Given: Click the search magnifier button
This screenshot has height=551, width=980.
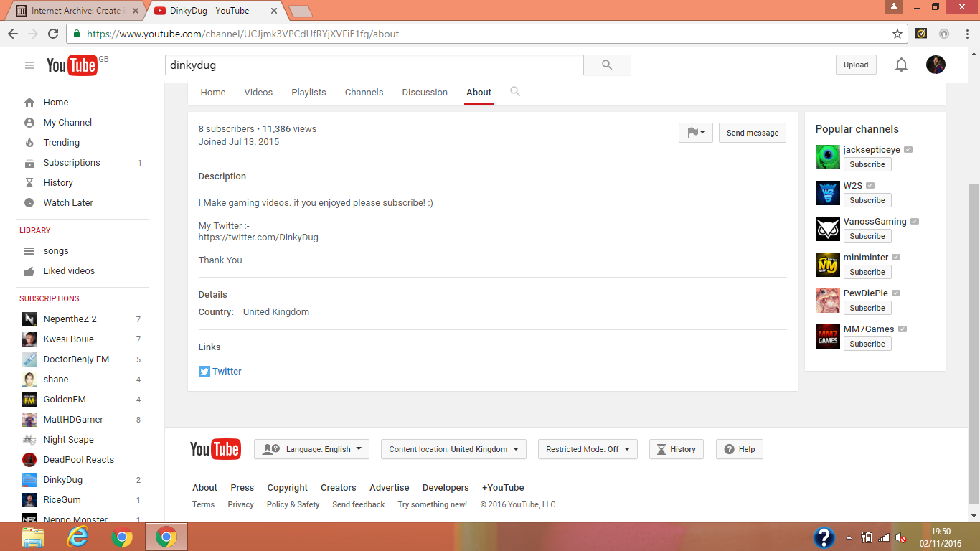Looking at the screenshot, I should (607, 65).
